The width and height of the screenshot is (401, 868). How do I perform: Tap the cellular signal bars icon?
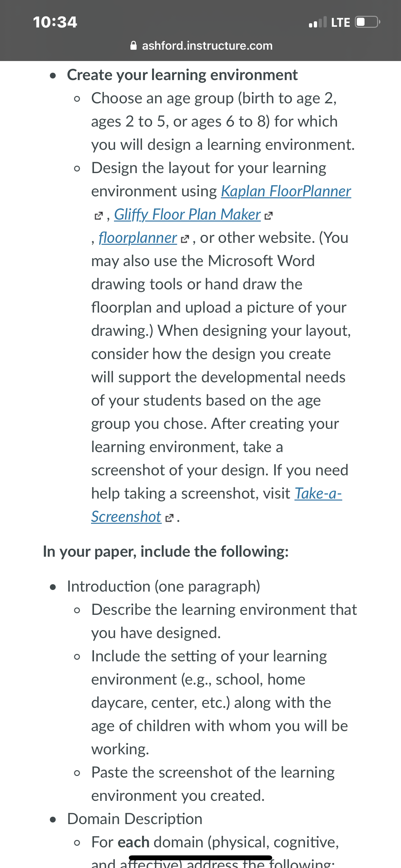pyautogui.click(x=317, y=22)
